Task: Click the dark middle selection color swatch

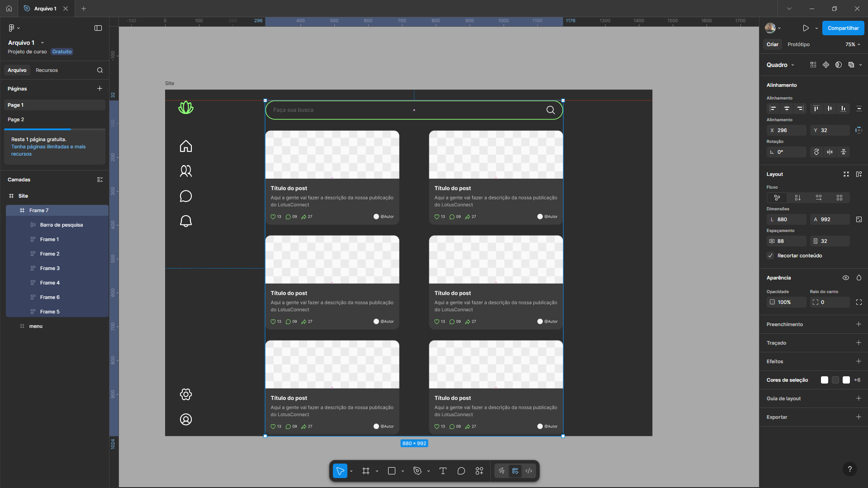Action: click(835, 380)
